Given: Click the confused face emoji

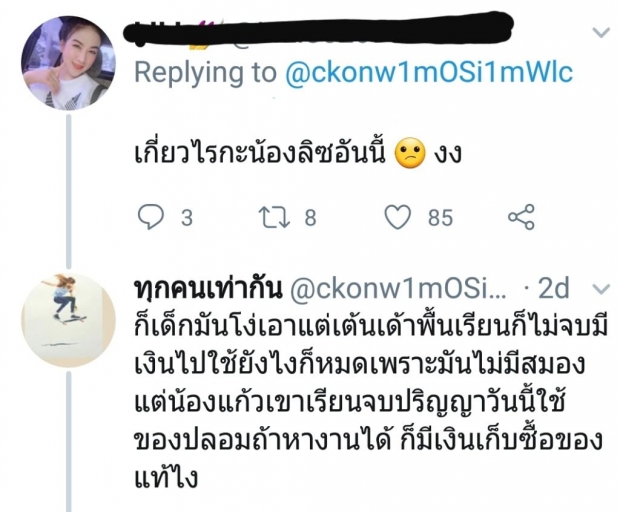Looking at the screenshot, I should pyautogui.click(x=410, y=153).
